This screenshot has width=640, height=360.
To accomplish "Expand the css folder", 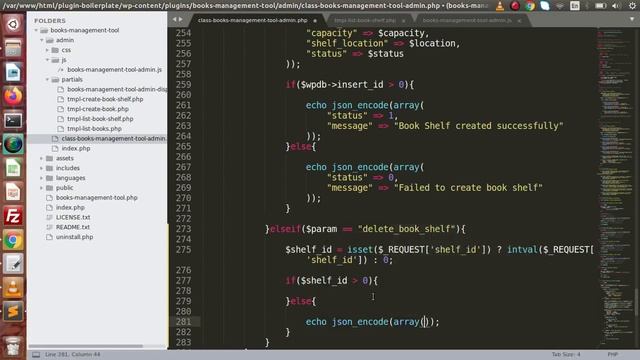I will point(48,50).
